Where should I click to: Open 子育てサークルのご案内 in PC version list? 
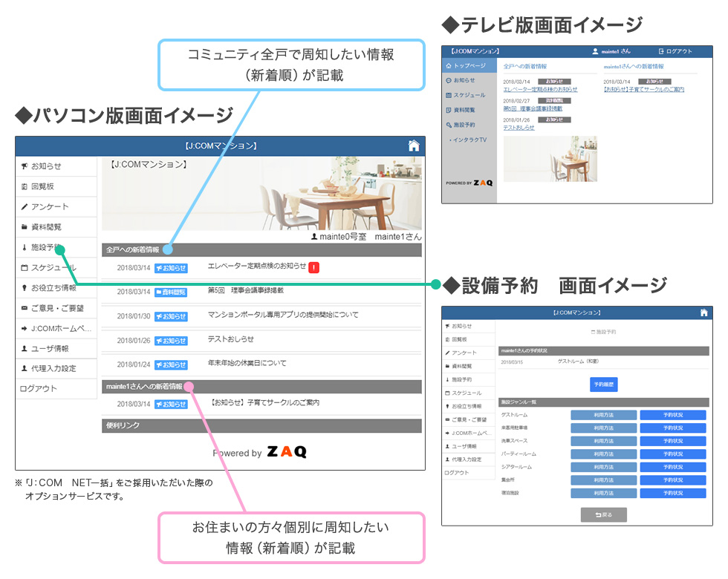(x=265, y=402)
